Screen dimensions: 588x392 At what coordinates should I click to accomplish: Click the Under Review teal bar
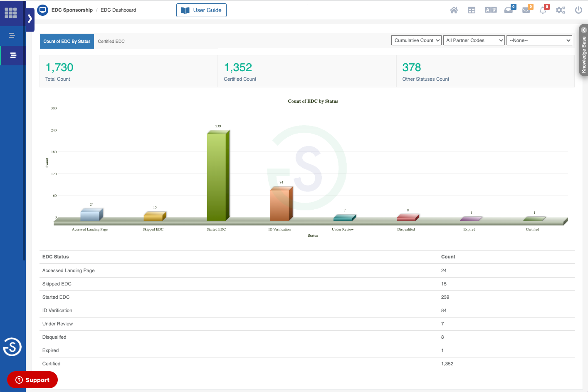tap(344, 218)
